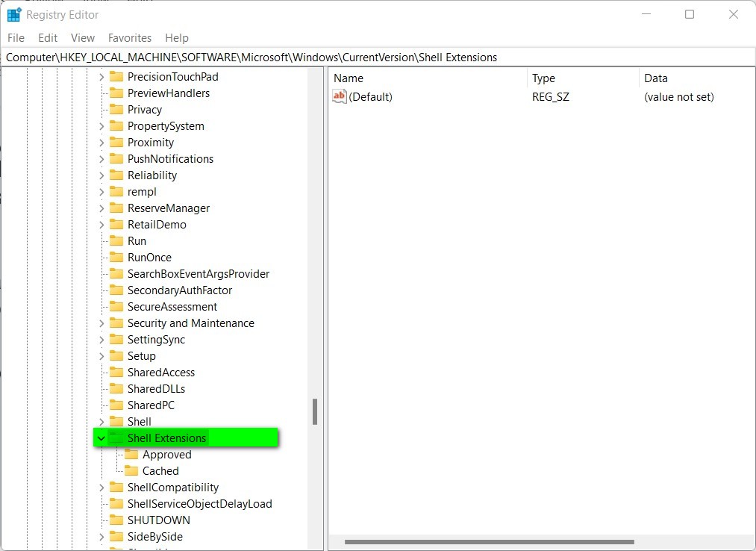Expand the Shell key chevron
Screen dimensions: 756x551
[101, 422]
